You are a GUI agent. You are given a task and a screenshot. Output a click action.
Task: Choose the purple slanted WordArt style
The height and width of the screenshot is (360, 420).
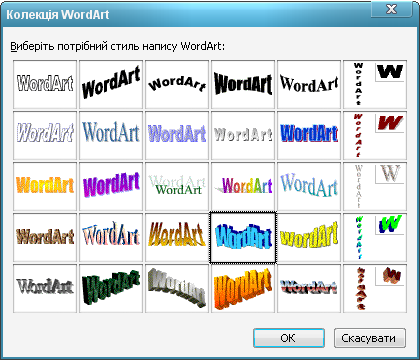[111, 186]
